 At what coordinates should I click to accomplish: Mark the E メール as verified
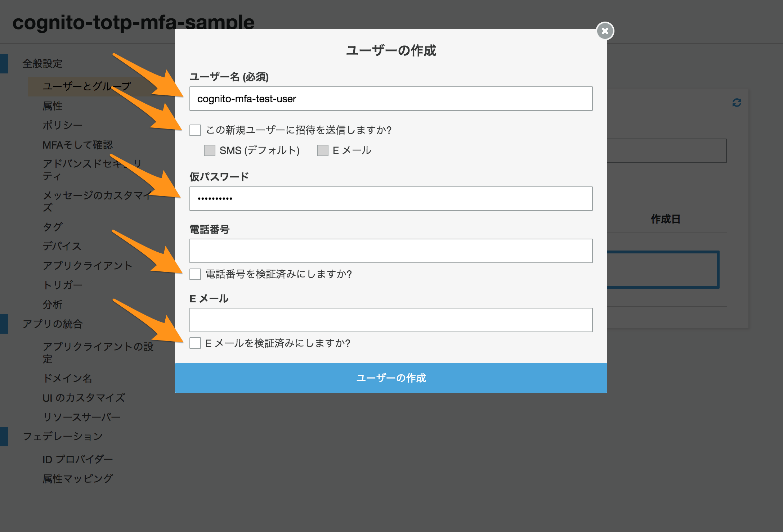(195, 343)
